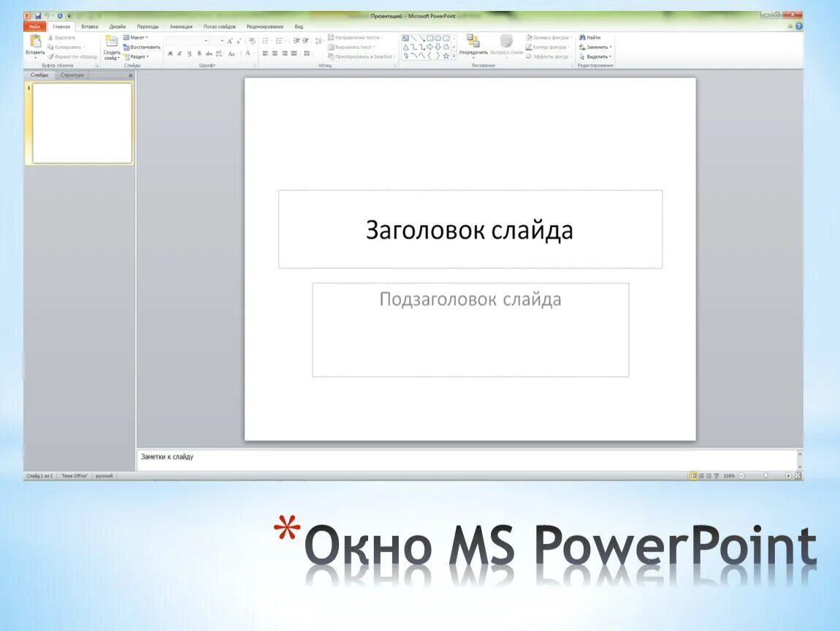Open the Заливка фигуры shape fill dropdown
Viewport: 840px width, 631px height.
click(549, 37)
